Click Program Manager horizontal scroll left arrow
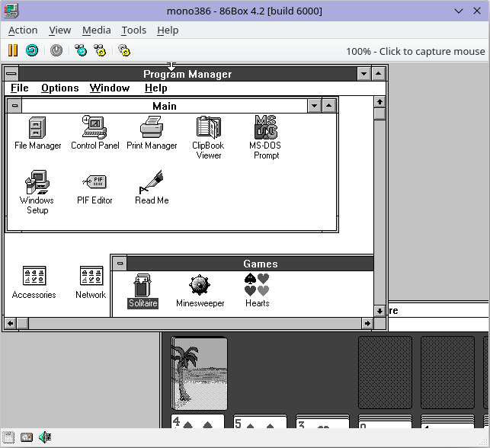This screenshot has width=490, height=448. pyautogui.click(x=11, y=323)
